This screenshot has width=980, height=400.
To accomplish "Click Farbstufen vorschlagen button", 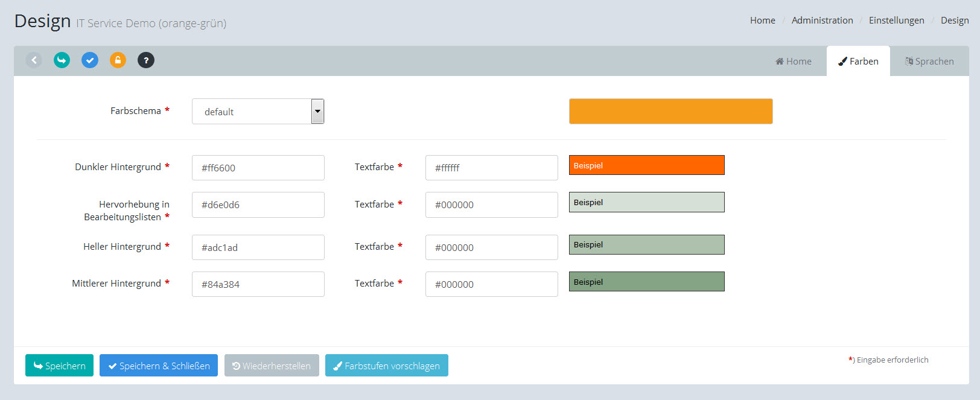I will tap(387, 366).
